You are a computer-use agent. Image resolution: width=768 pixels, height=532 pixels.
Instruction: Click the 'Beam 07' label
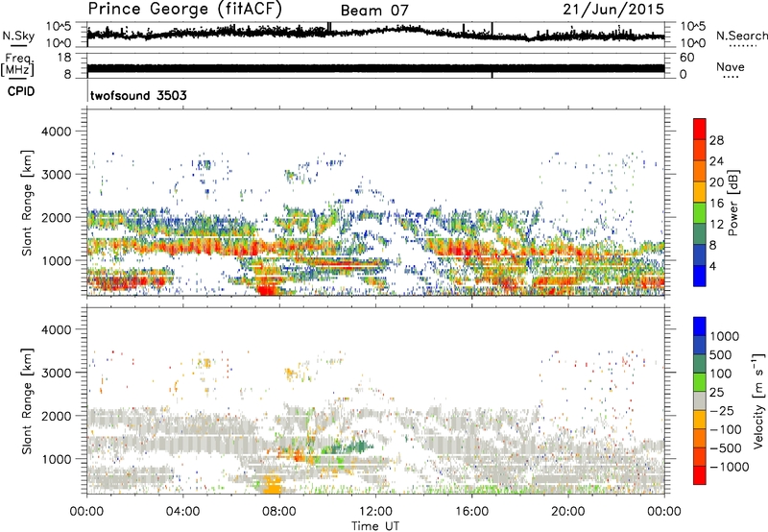pos(374,11)
